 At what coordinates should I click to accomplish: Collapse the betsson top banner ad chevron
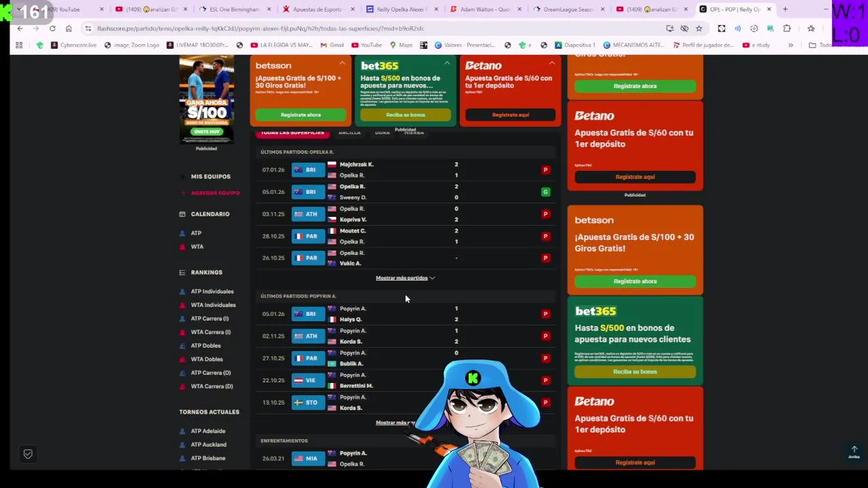[x=342, y=63]
